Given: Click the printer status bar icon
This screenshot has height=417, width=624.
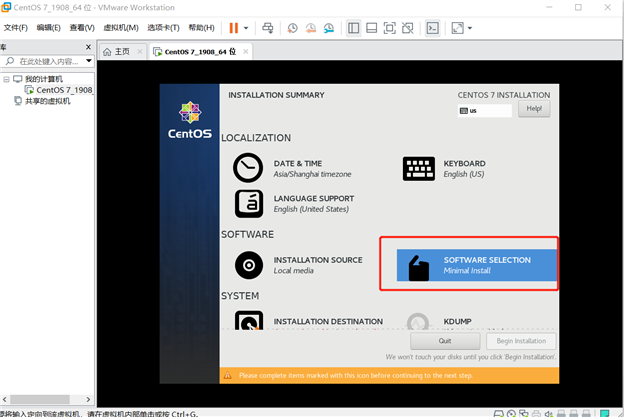Looking at the screenshot, I should point(536,414).
